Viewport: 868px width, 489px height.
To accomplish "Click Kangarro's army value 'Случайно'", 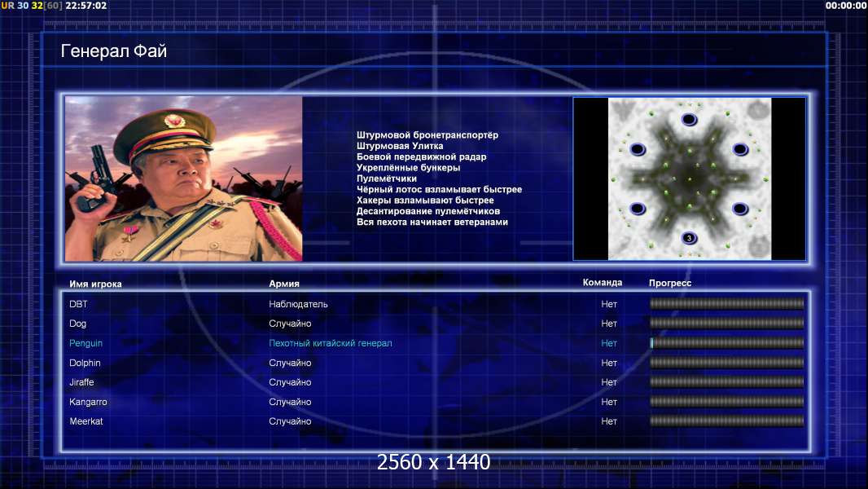I will point(290,402).
